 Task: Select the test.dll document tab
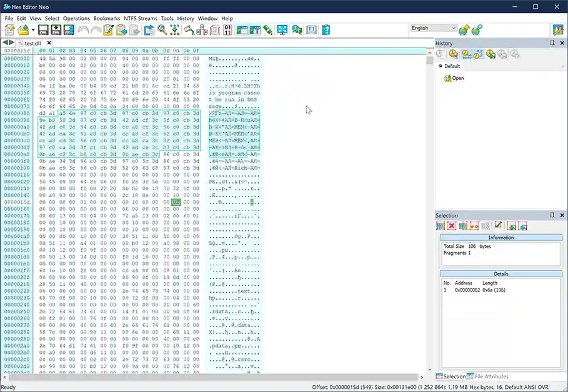coord(32,44)
